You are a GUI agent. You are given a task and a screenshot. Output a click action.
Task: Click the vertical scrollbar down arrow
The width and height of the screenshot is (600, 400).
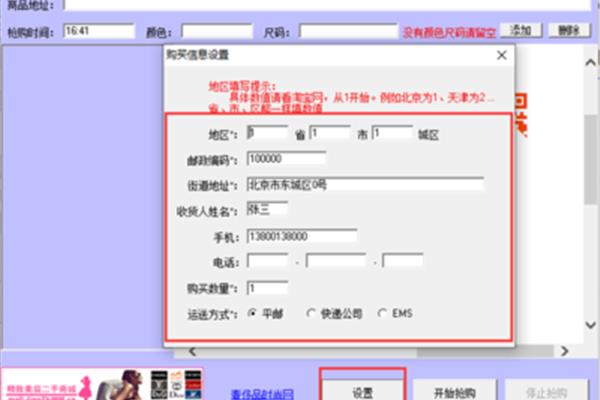590,325
